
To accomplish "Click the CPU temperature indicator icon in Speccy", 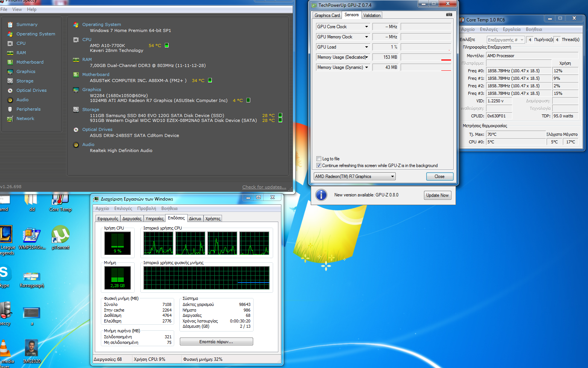I will pos(167,45).
